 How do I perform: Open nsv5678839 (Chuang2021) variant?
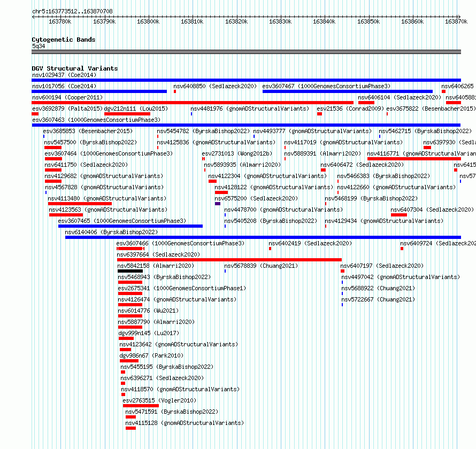261,266
